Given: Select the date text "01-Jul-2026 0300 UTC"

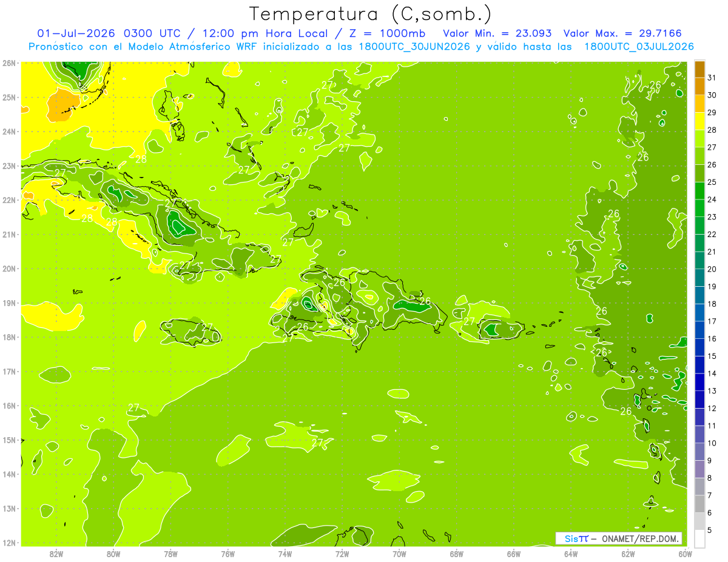Looking at the screenshot, I should [108, 33].
